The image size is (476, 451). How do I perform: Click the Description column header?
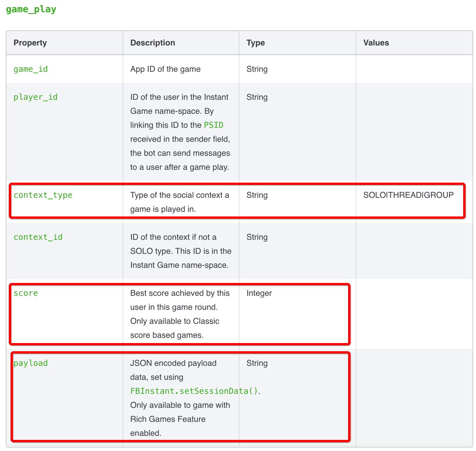pos(152,43)
